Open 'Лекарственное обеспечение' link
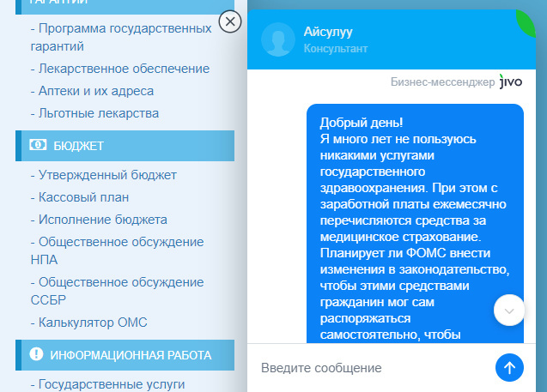This screenshot has height=392, width=547. 120,69
